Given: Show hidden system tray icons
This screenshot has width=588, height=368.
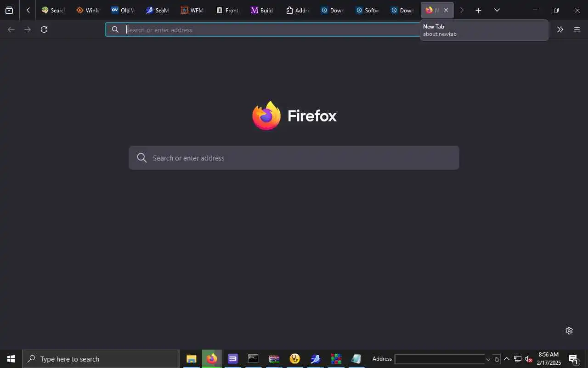Looking at the screenshot, I should (507, 359).
